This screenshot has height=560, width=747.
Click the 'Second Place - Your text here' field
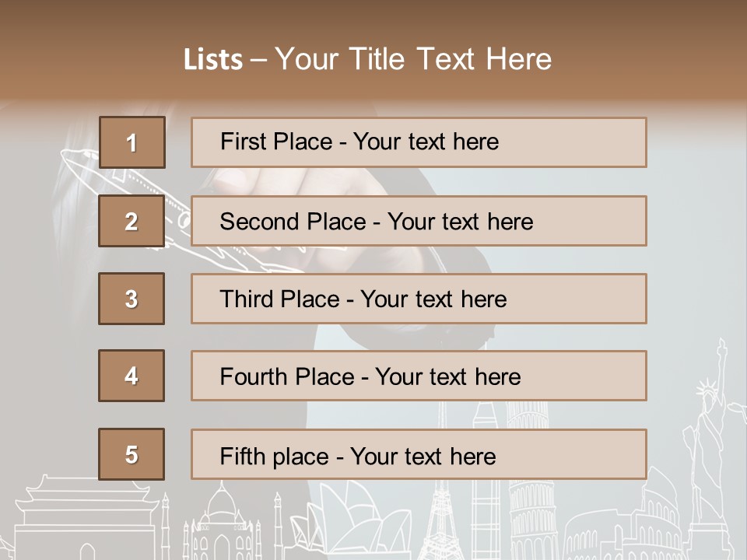tap(419, 221)
